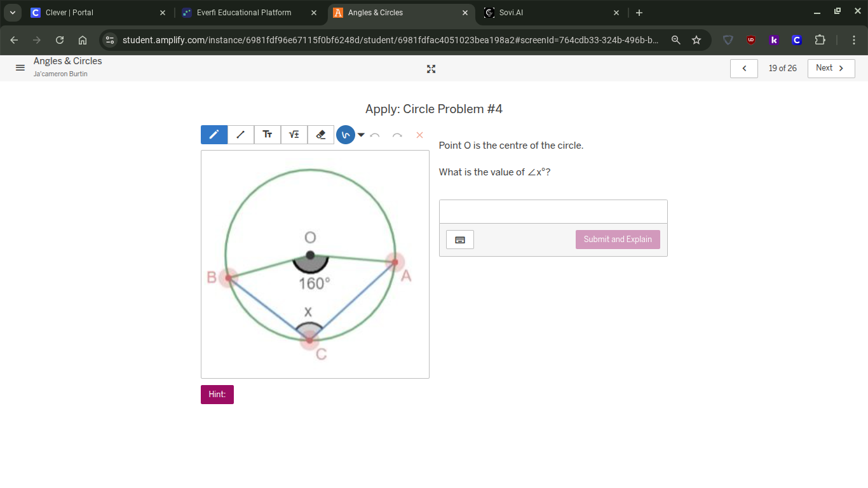Open the on-screen keyboard for the answer field
The height and width of the screenshot is (488, 868).
point(459,239)
